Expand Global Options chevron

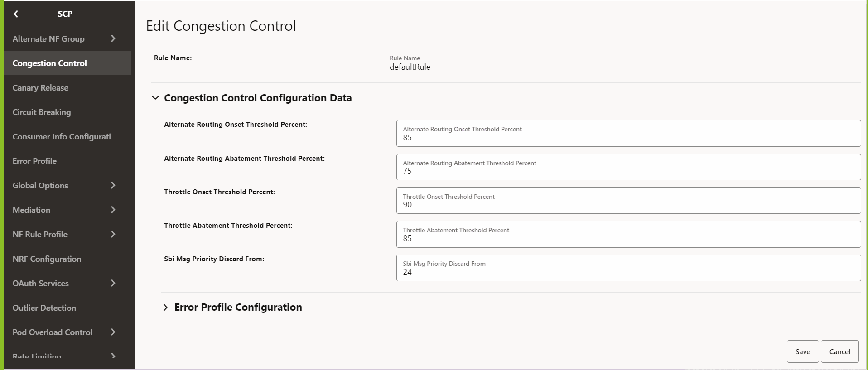click(113, 185)
